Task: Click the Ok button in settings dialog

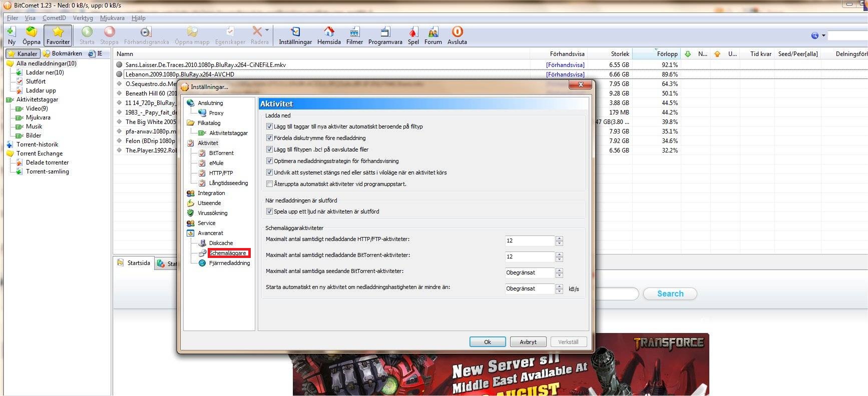Action: [487, 342]
